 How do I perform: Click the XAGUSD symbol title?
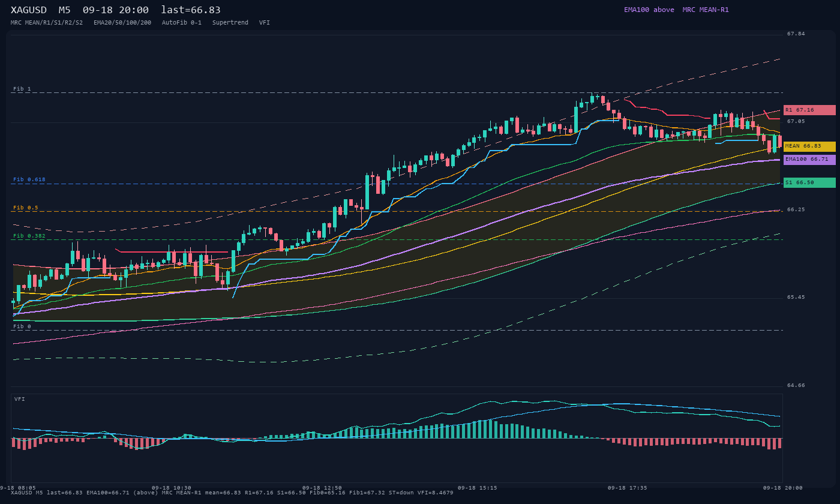pos(29,10)
